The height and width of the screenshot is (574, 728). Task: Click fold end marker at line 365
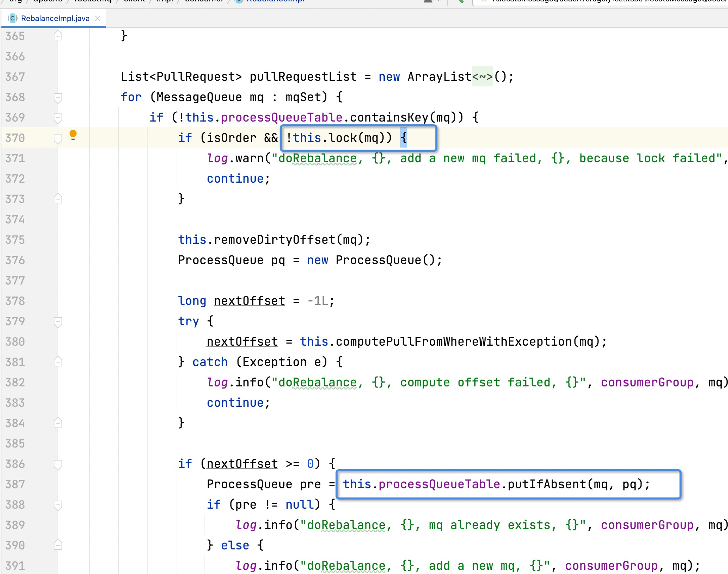[58, 36]
